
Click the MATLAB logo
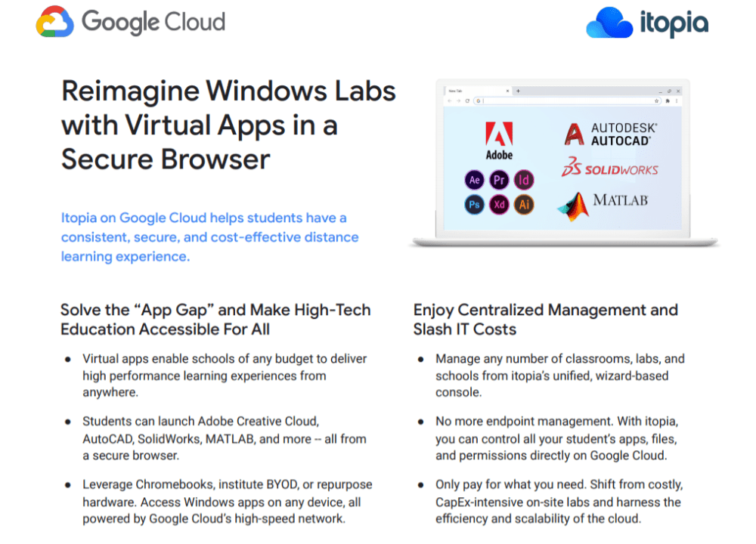(603, 206)
